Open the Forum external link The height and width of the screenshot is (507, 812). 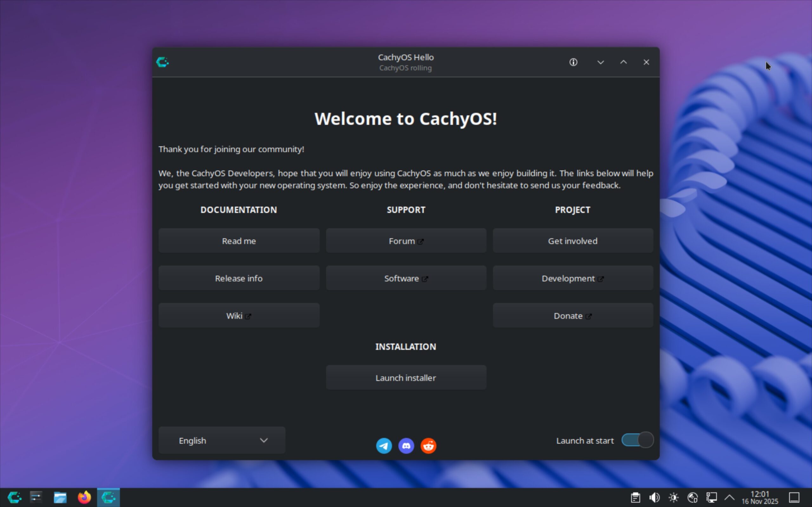406,241
